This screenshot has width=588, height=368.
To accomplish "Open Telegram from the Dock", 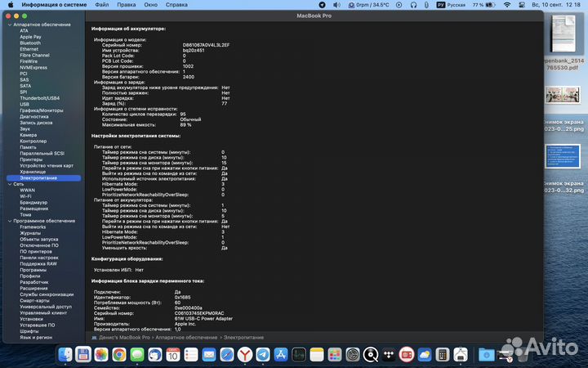I will 263,354.
